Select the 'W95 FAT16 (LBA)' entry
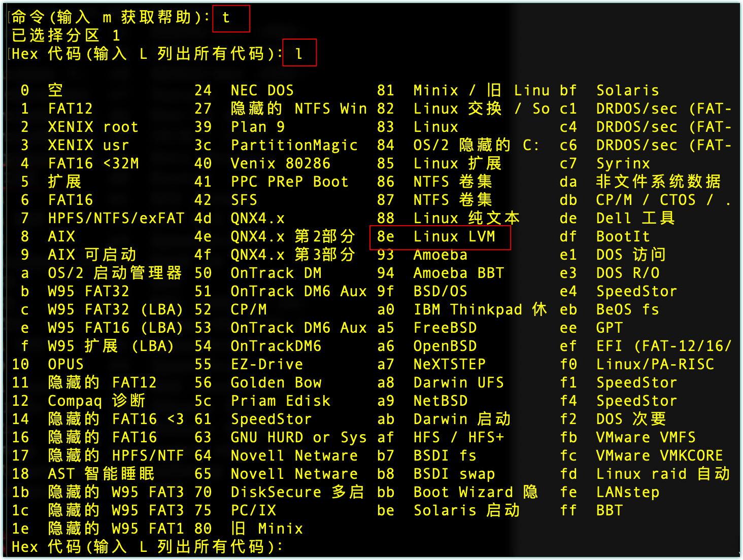The image size is (743, 560). [115, 328]
